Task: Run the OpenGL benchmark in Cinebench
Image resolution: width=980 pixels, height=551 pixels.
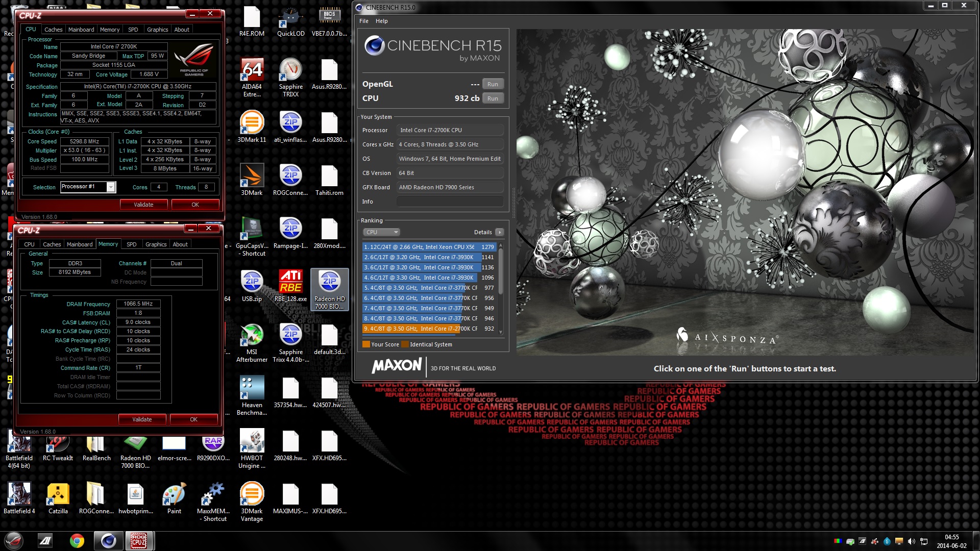Action: tap(493, 84)
